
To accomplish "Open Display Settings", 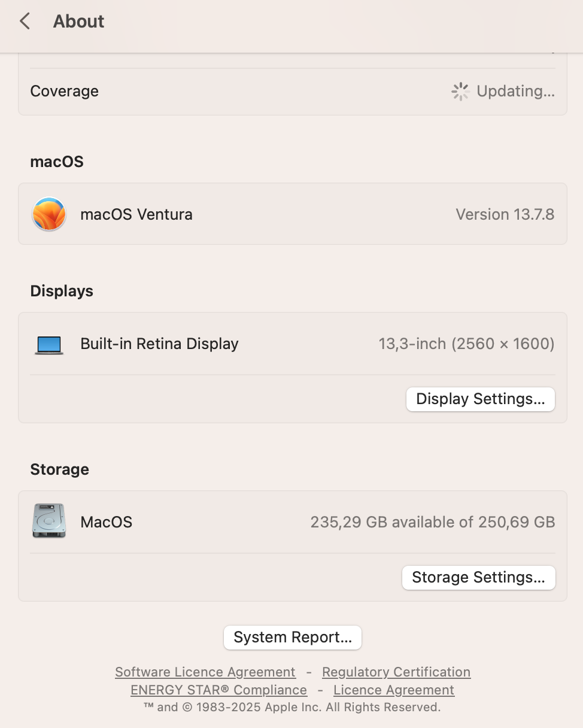I will [480, 399].
